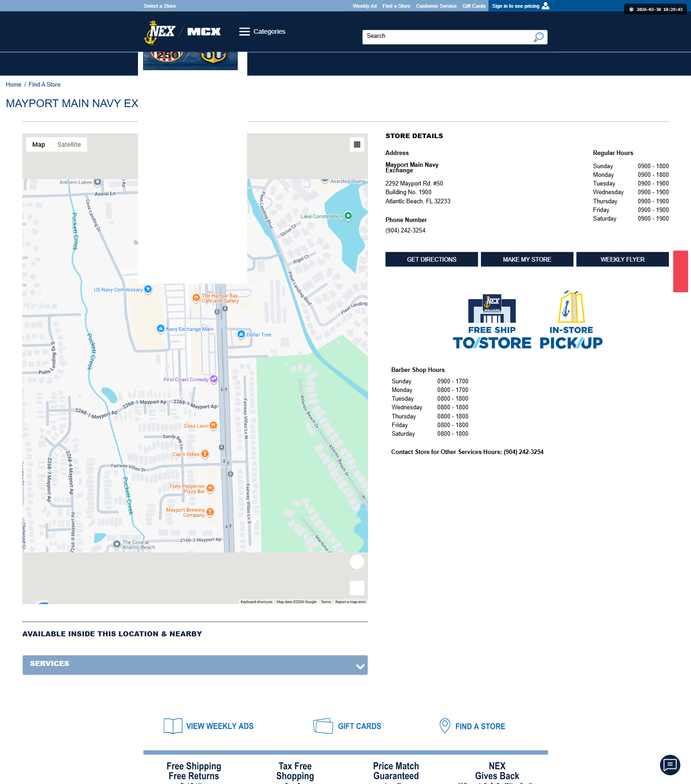The image size is (691, 784).
Task: Open the live chat bubble icon
Action: [x=670, y=765]
